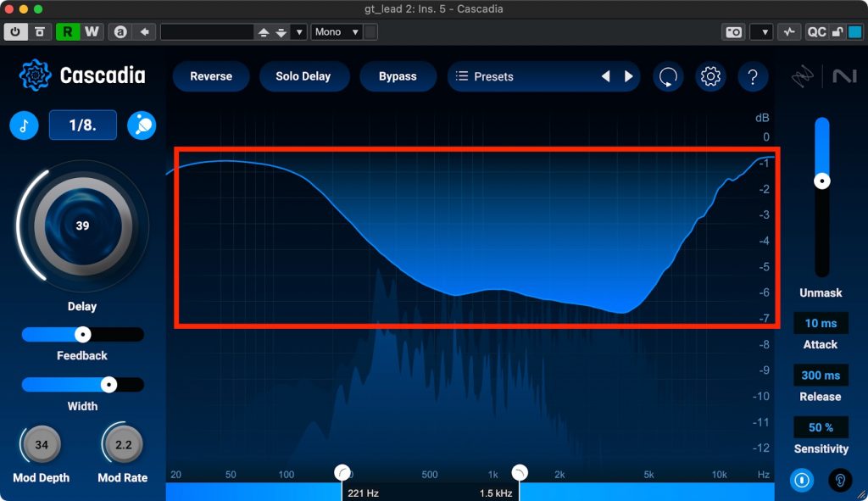Screen dimensions: 868x501
Task: Click the ping-pong delay mode icon
Action: pos(142,125)
